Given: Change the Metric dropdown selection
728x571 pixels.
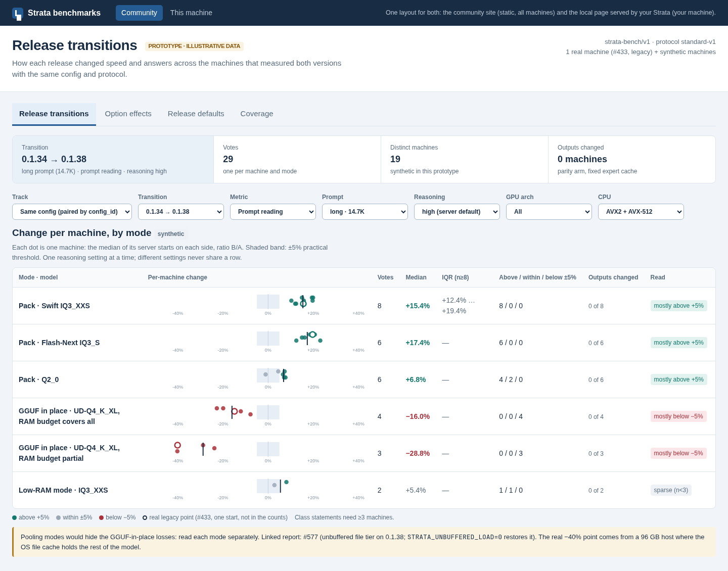Looking at the screenshot, I should [x=273, y=212].
